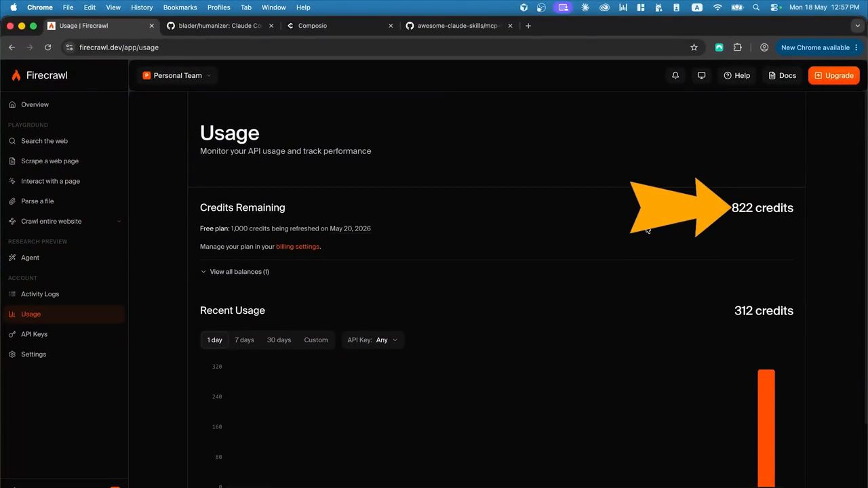Open the notifications bell
The image size is (868, 488).
(675, 75)
